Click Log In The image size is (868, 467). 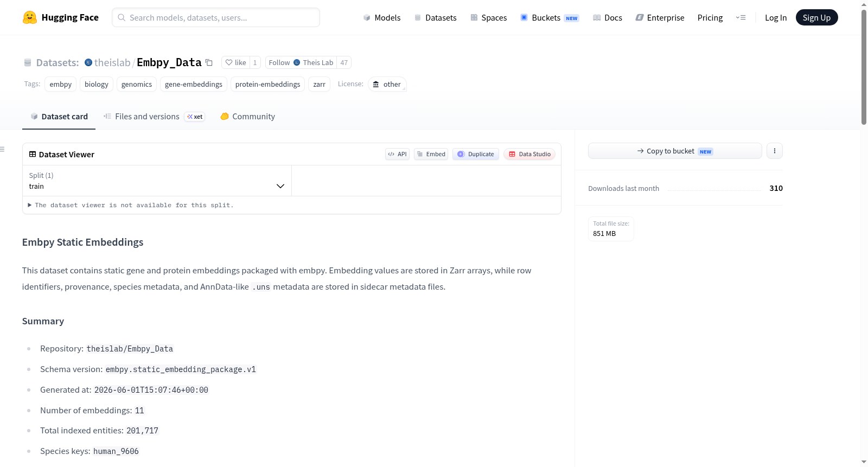tap(776, 17)
